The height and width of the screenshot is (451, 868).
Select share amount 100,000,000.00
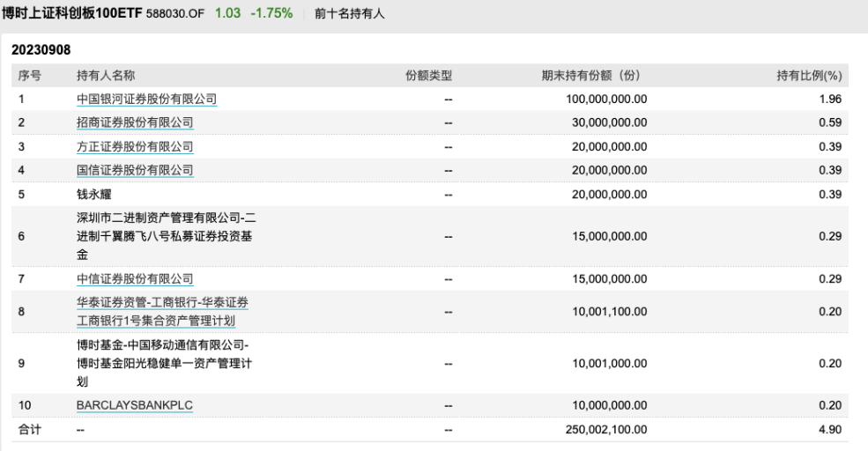[606, 99]
